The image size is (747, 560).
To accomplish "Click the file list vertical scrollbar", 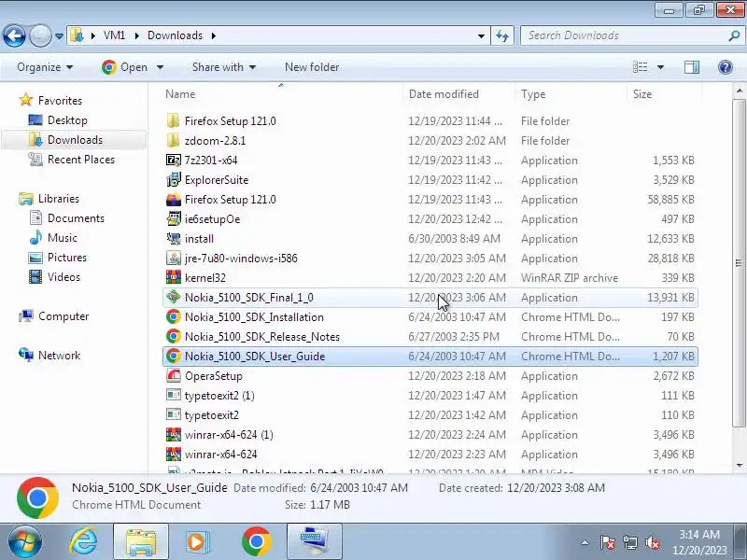I will point(739,263).
